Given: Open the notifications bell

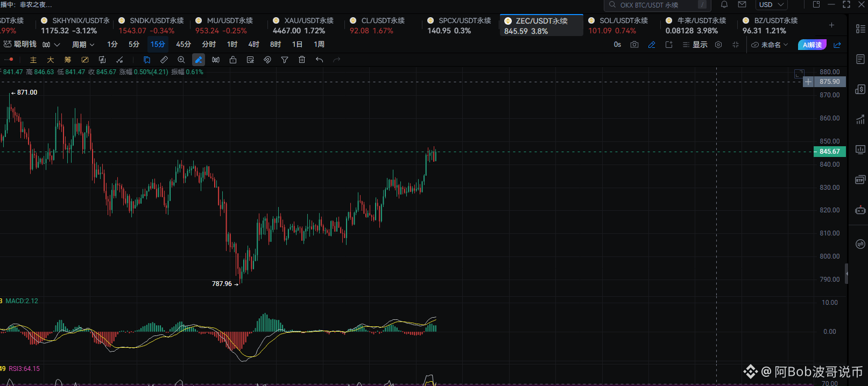Looking at the screenshot, I should (724, 5).
